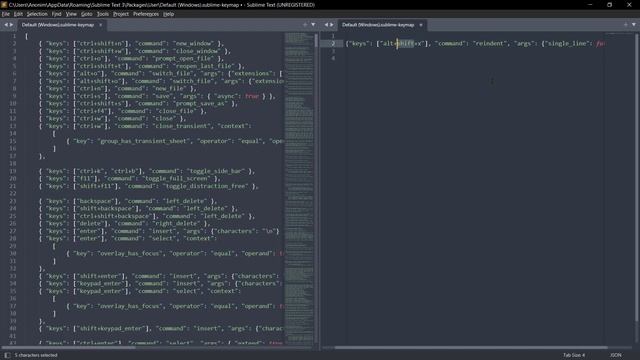Screen dimensions: 640x360
Task: Click on "prompt_save_as" command text
Action: pyautogui.click(x=200, y=104)
